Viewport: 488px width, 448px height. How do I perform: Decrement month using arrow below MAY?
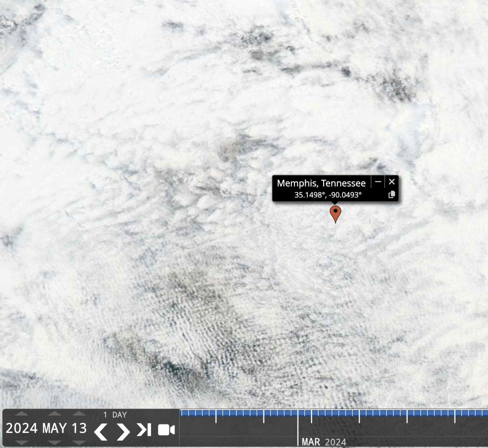click(x=55, y=442)
